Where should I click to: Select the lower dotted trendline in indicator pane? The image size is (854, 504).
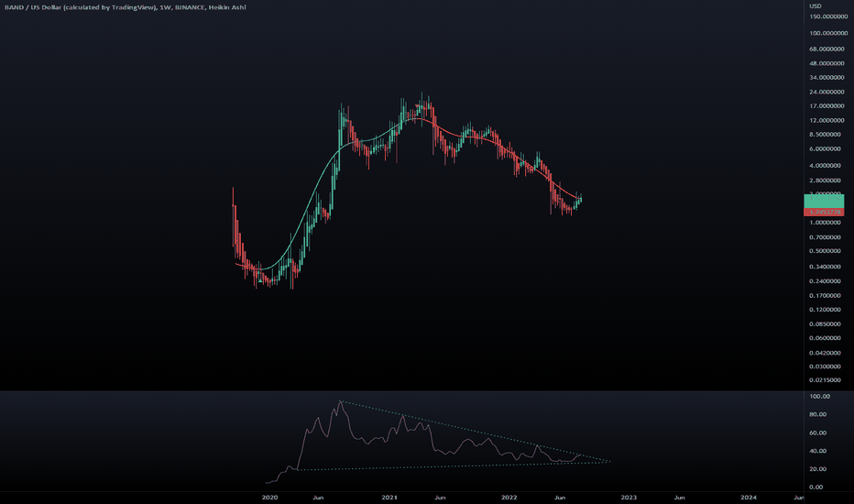(x=454, y=466)
